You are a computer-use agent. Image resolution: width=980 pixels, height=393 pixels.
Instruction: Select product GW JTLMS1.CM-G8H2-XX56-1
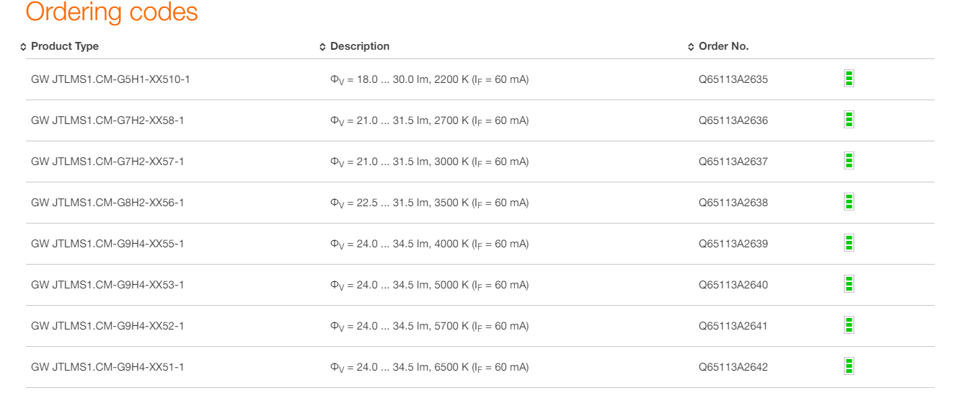click(107, 203)
